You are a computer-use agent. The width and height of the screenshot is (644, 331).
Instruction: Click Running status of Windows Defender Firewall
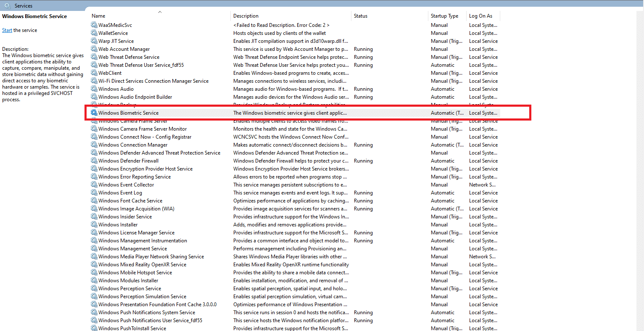click(363, 161)
